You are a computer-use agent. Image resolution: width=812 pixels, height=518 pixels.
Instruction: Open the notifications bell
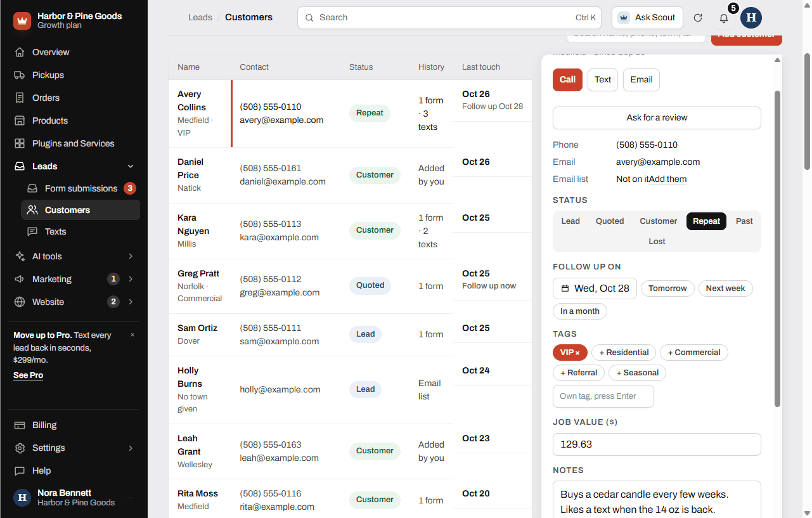[x=724, y=18]
